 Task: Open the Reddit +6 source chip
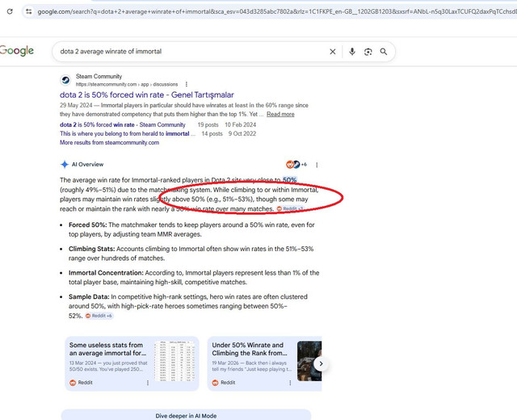click(x=99, y=316)
